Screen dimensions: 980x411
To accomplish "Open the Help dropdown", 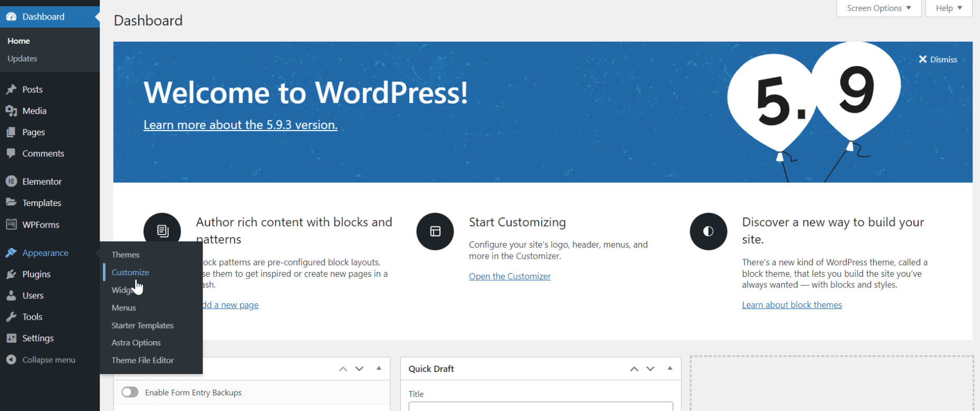I will pyautogui.click(x=949, y=8).
